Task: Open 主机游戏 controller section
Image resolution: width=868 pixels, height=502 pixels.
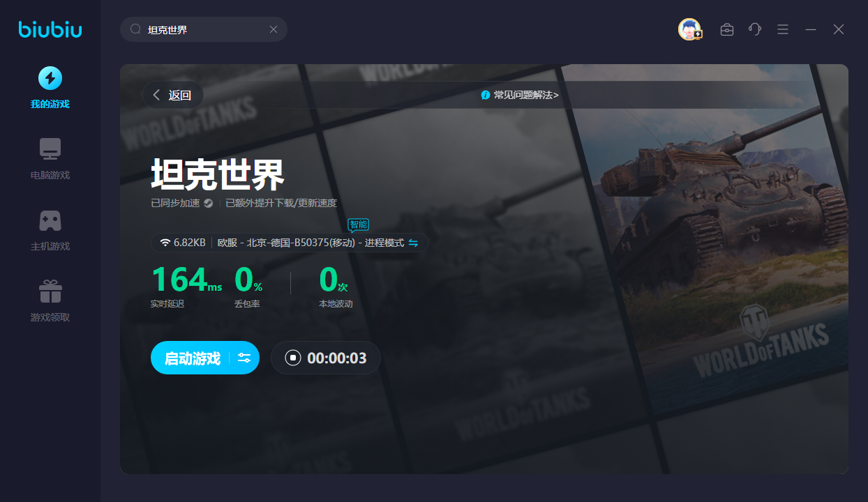Action: [50, 230]
